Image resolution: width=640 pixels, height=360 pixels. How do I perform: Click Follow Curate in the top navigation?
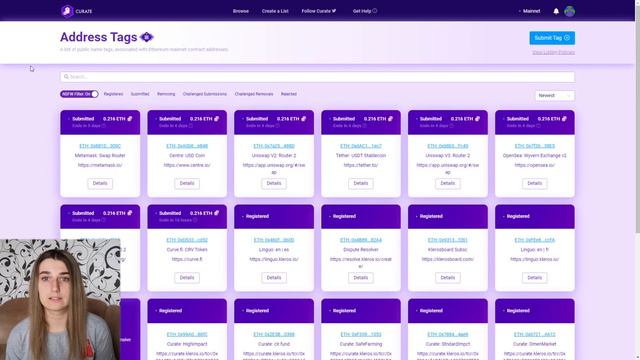[x=319, y=11]
